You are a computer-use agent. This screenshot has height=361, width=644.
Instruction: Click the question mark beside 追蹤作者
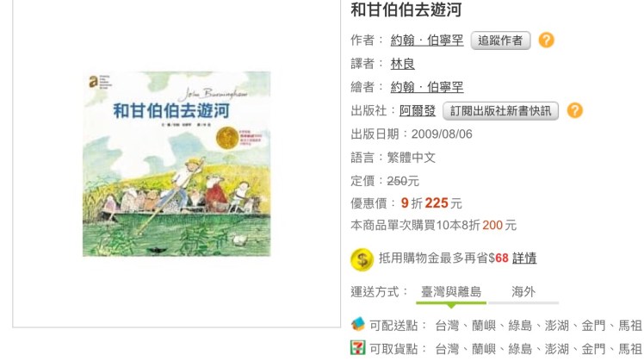(546, 40)
